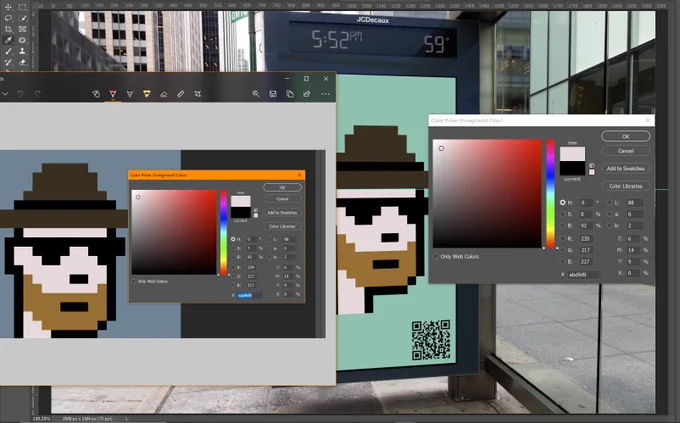This screenshot has height=423, width=680.
Task: Toggle the Only Web Colors checkbox
Action: (x=435, y=256)
